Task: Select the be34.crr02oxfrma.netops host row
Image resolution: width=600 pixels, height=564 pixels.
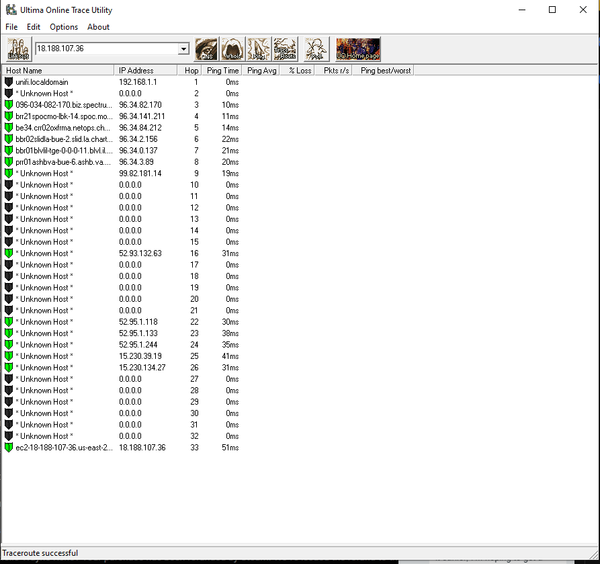Action: pyautogui.click(x=63, y=128)
